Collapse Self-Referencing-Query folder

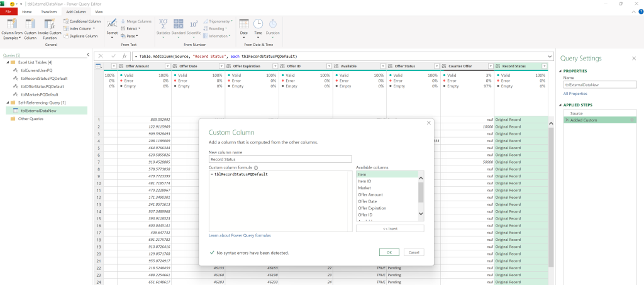pyautogui.click(x=8, y=103)
